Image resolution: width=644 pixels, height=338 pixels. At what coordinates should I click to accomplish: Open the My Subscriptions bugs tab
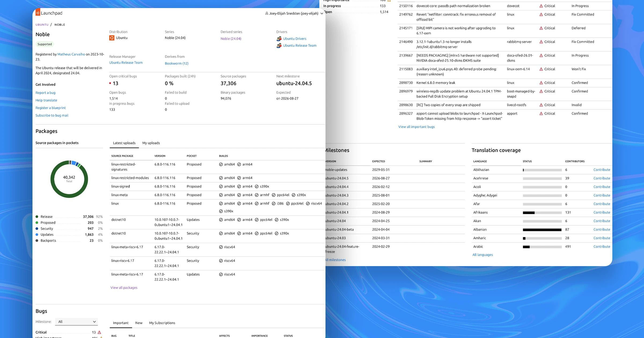[162, 323]
